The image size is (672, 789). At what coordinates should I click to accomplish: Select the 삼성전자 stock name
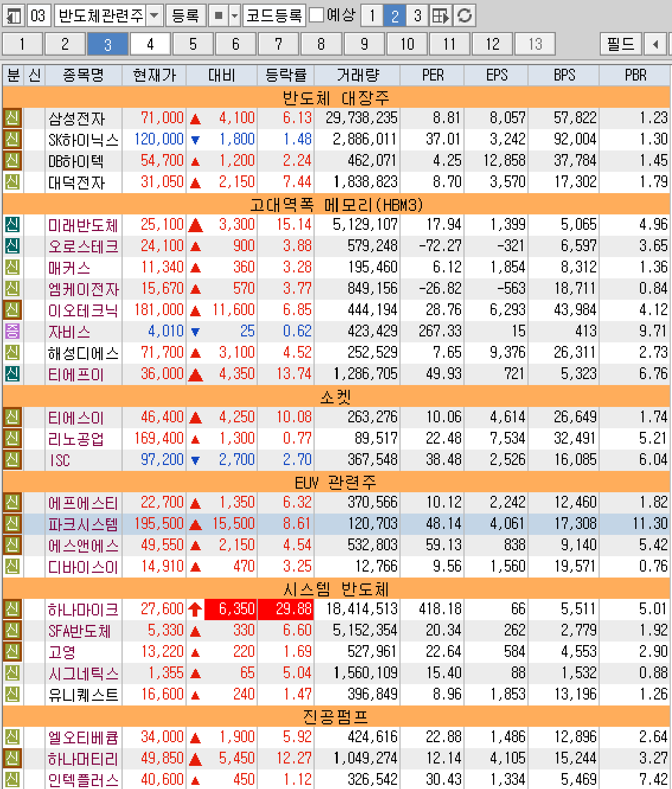click(77, 118)
